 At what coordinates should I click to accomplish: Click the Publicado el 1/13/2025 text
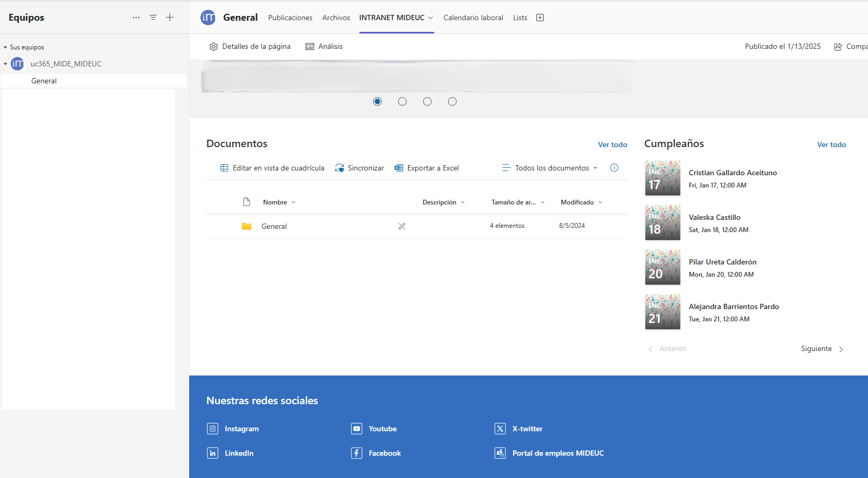coord(782,47)
